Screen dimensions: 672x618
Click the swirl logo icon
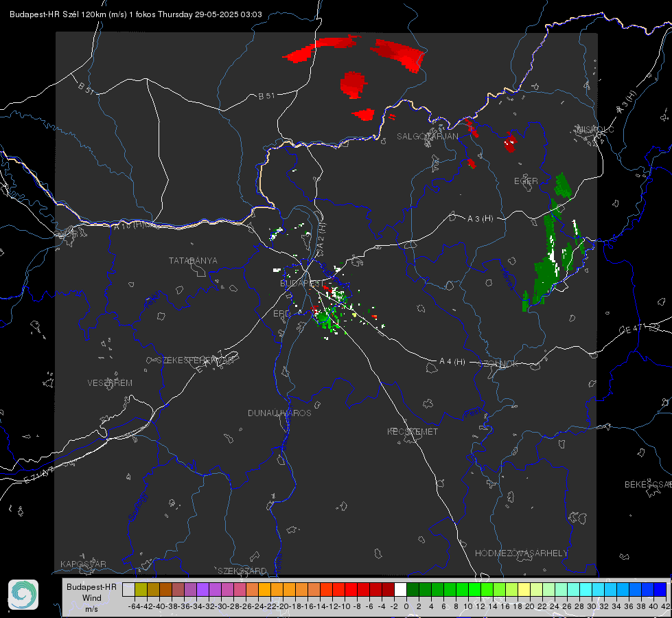tap(23, 595)
